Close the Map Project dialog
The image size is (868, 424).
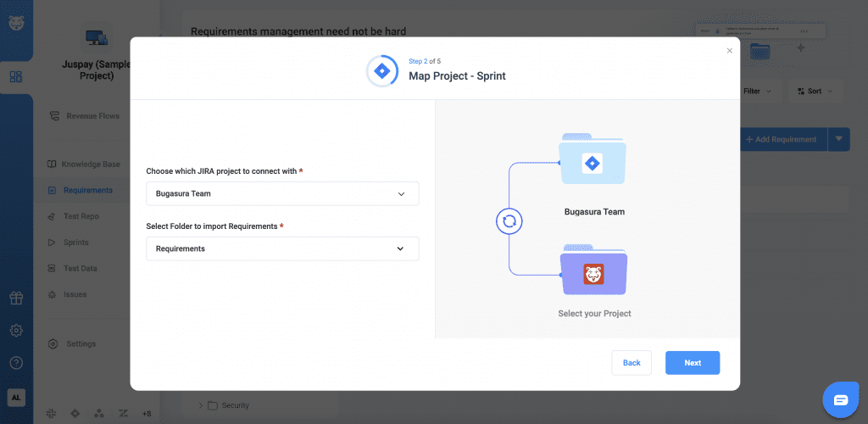click(x=729, y=51)
